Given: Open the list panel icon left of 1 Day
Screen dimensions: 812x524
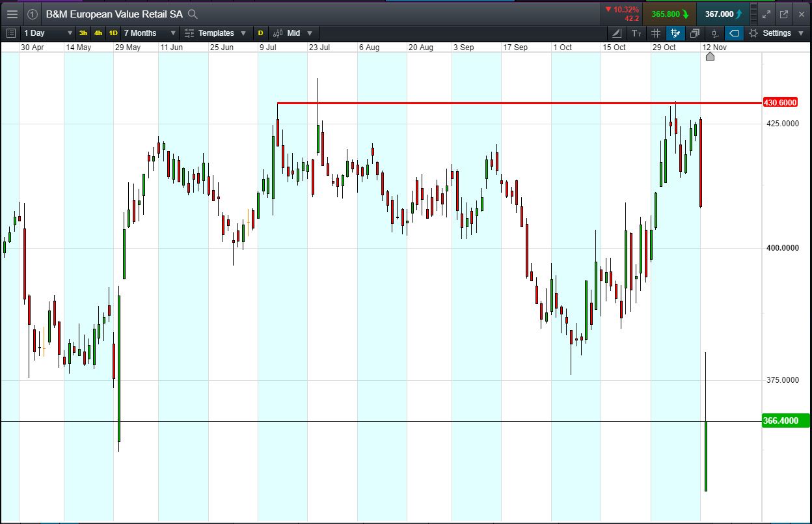Looking at the screenshot, I should [x=10, y=33].
